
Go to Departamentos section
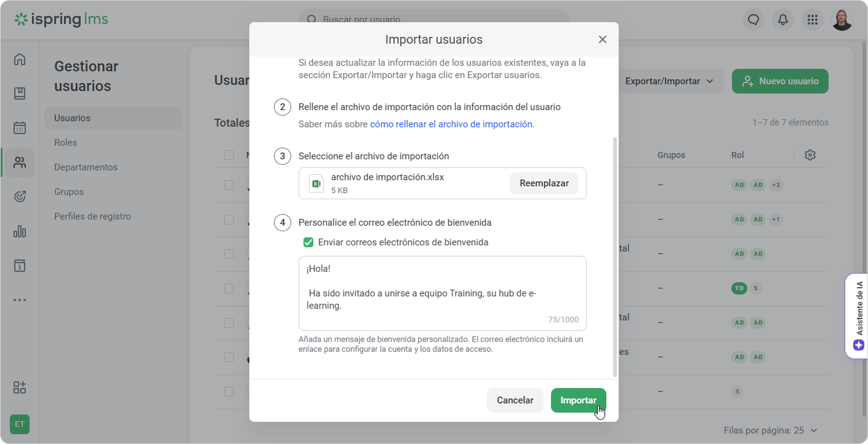tap(86, 167)
